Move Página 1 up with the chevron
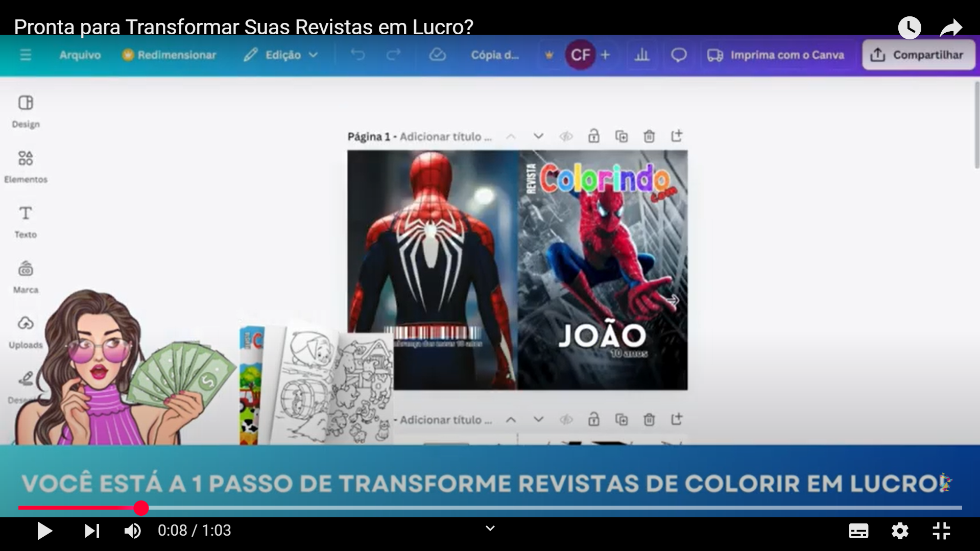The image size is (980, 551). (x=511, y=136)
